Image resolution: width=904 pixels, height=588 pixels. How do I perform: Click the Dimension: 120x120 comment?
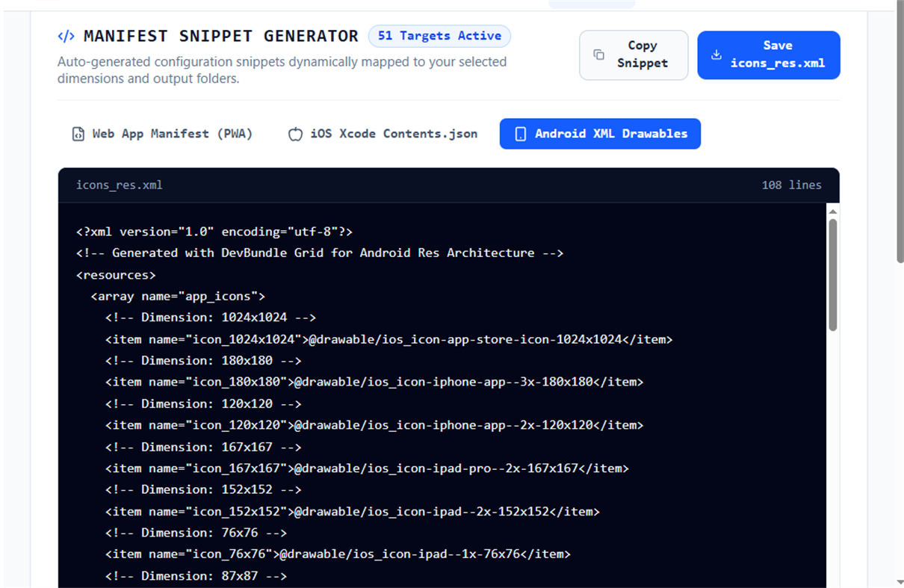(x=203, y=404)
